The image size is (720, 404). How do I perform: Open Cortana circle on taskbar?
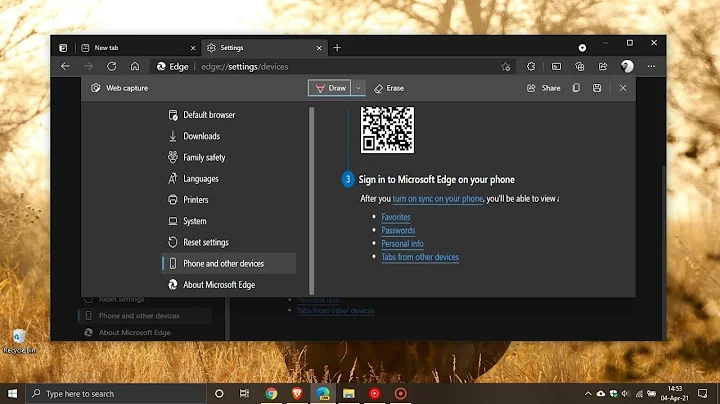point(219,393)
